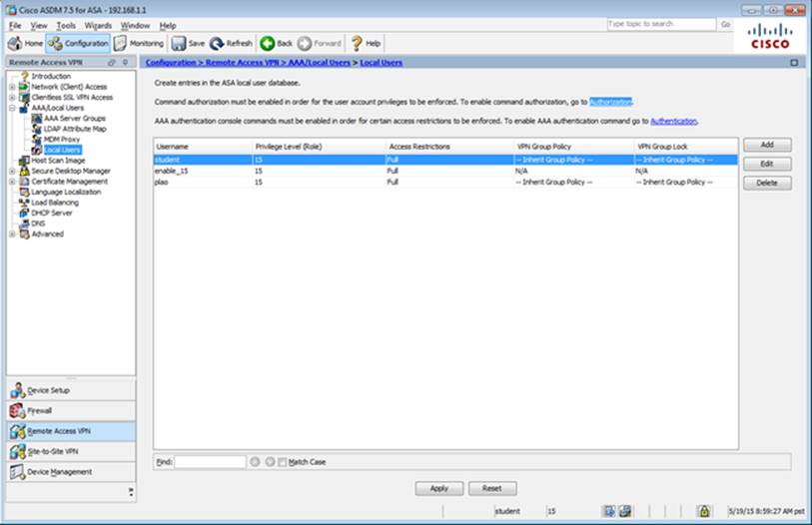Open the Wizards menu
Screen dimensions: 812x525
coord(98,25)
